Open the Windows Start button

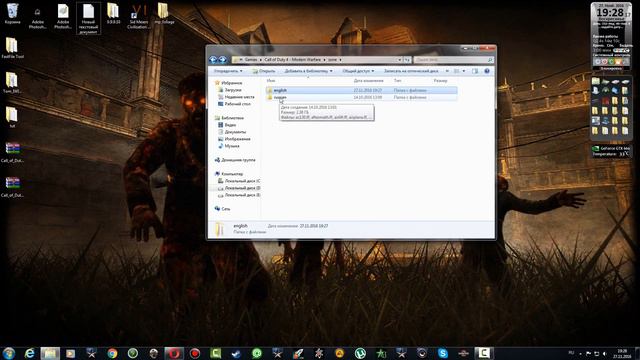tap(9, 353)
